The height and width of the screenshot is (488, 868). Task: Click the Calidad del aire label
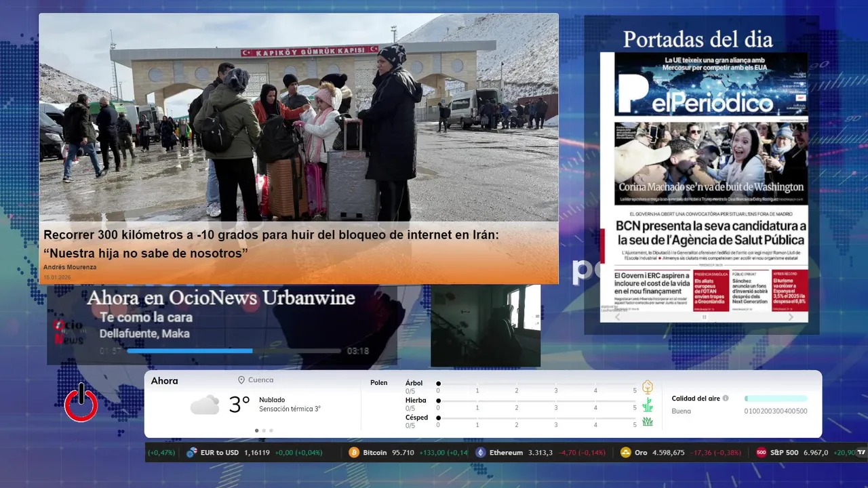coord(696,399)
